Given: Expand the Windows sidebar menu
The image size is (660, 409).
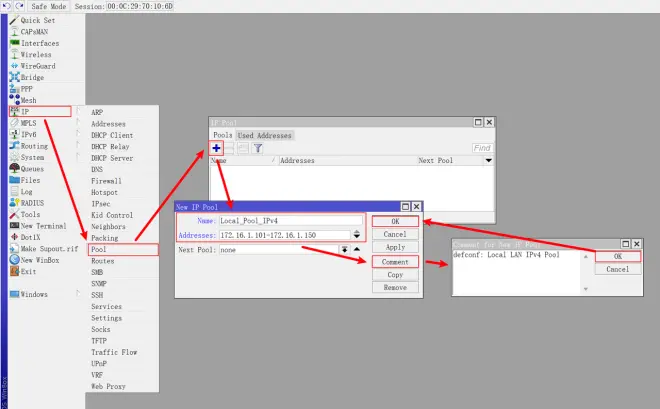Looking at the screenshot, I should [x=34, y=294].
